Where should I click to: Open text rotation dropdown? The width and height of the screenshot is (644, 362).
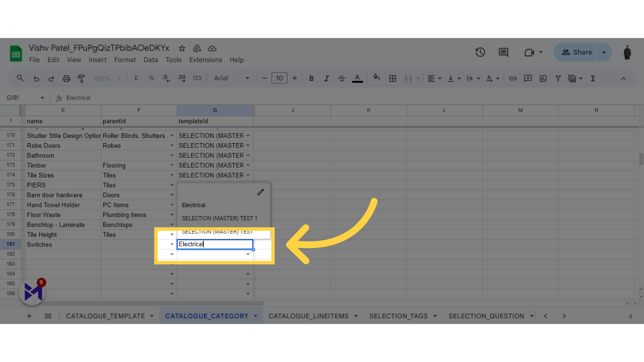(493, 78)
